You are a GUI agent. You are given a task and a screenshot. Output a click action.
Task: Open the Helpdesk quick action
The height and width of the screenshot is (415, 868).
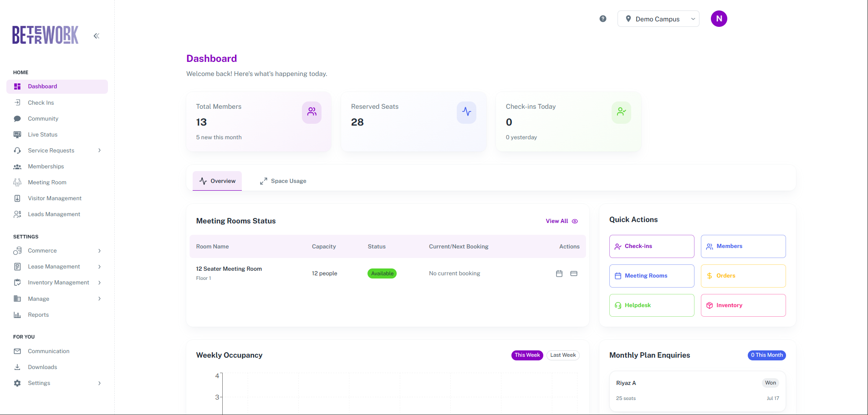click(651, 305)
